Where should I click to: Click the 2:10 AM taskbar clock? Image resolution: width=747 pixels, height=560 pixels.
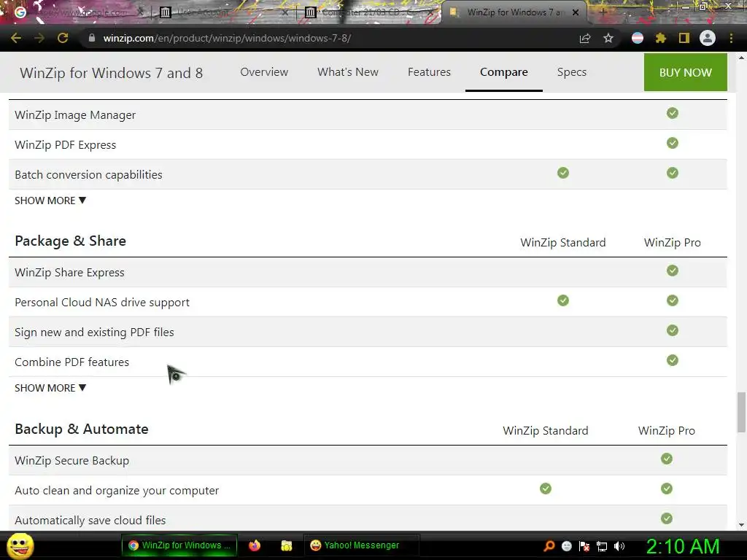click(x=682, y=546)
